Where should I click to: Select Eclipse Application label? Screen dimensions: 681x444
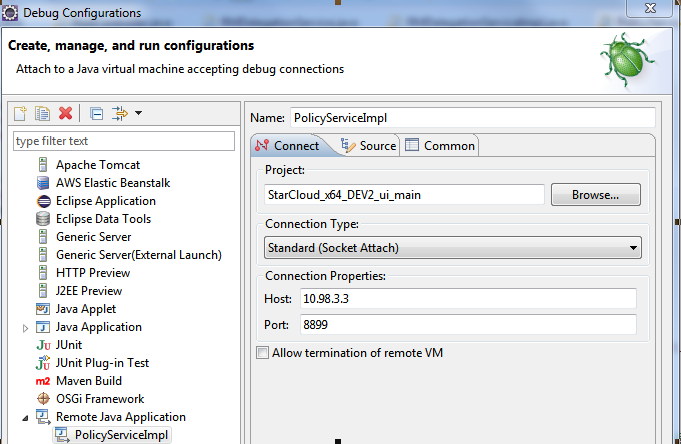coord(106,201)
